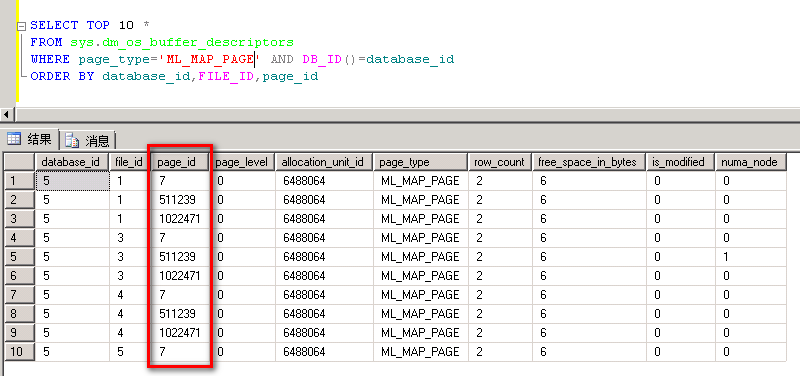Select row header 4 in results grid
Screen dimensions: 800x376
pos(19,238)
